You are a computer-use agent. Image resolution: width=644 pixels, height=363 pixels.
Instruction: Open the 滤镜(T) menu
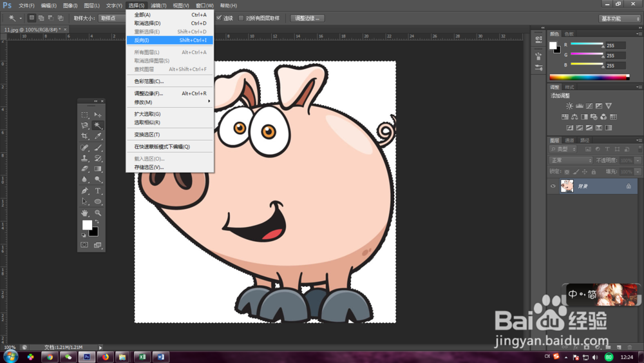(158, 5)
